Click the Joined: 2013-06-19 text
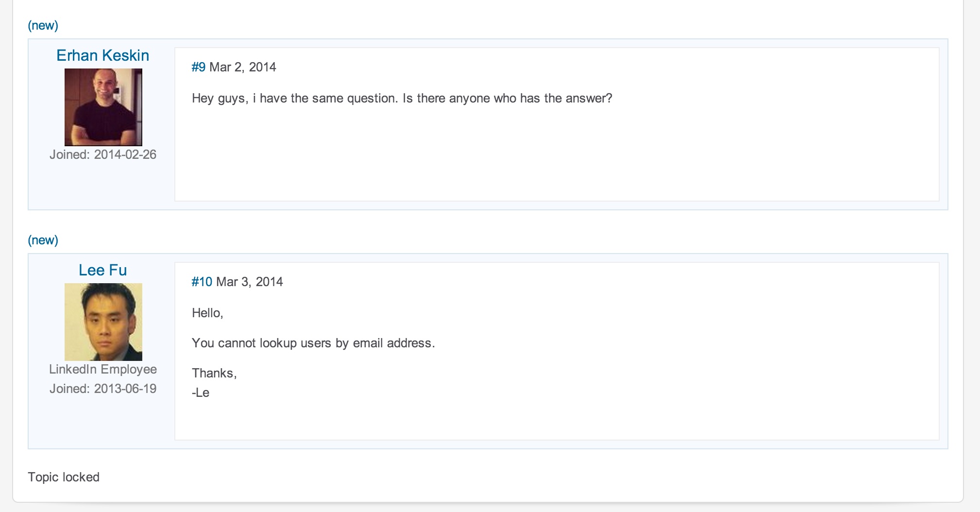Screen dimensions: 980x512 [x=103, y=389]
